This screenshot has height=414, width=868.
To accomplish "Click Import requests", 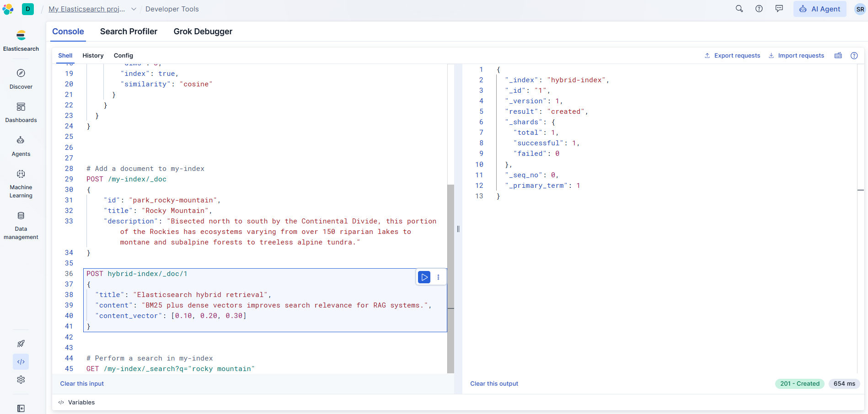I will 796,56.
